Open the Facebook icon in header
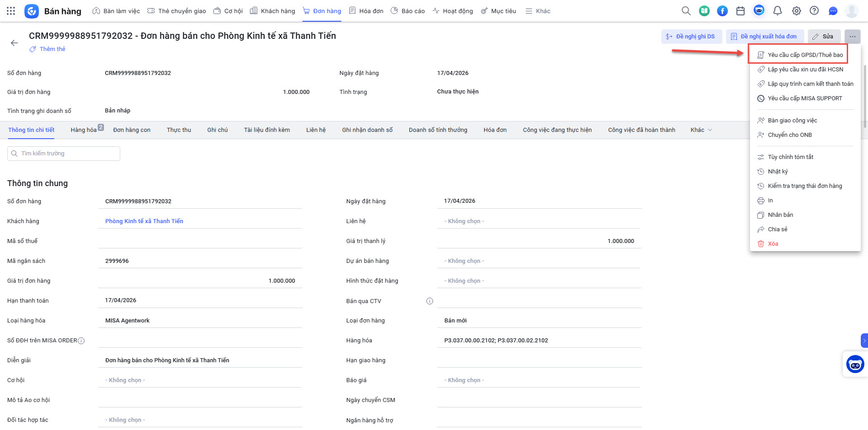This screenshot has height=430, width=868. [x=722, y=11]
